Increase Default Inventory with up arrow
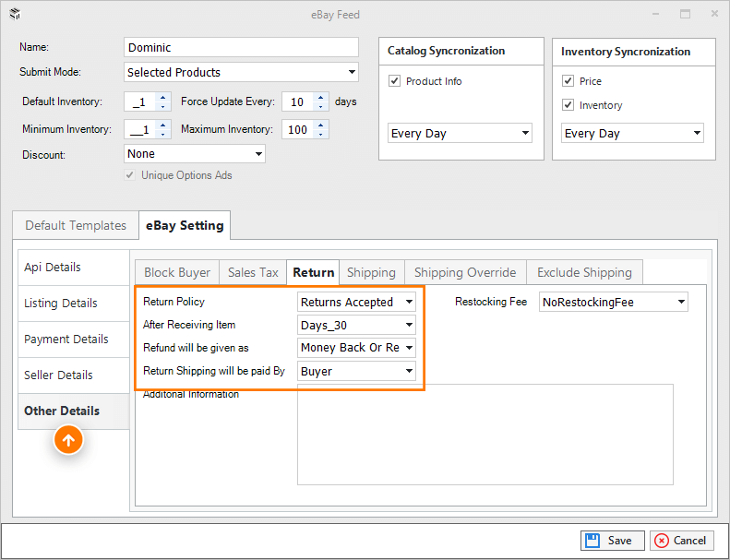This screenshot has height=560, width=730. (163, 97)
